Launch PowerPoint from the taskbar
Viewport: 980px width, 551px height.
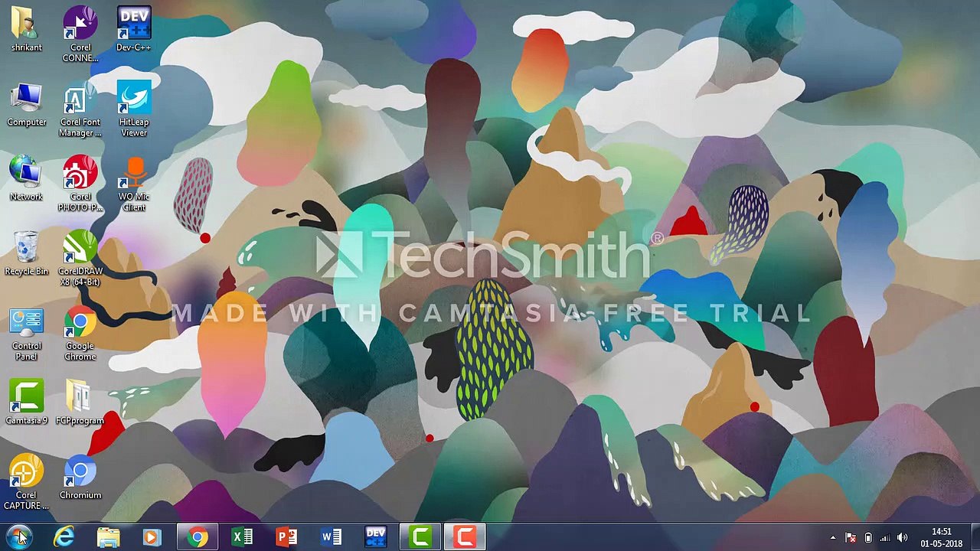(286, 537)
